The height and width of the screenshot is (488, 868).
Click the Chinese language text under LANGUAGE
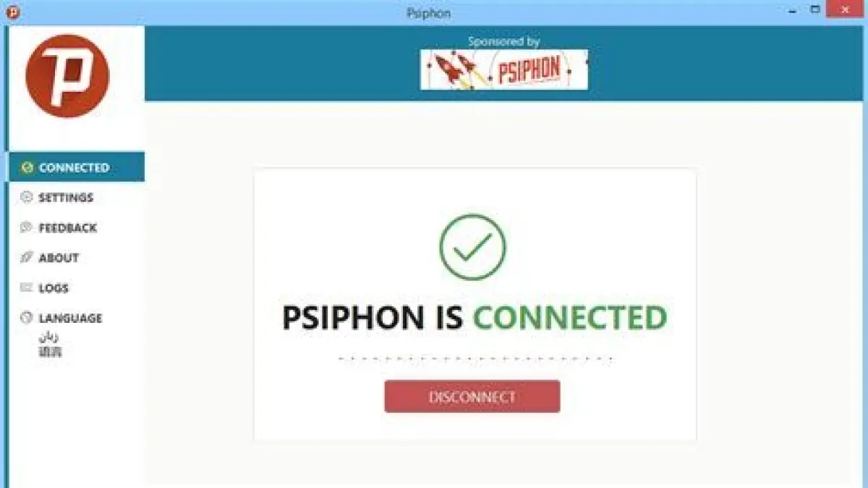click(50, 353)
